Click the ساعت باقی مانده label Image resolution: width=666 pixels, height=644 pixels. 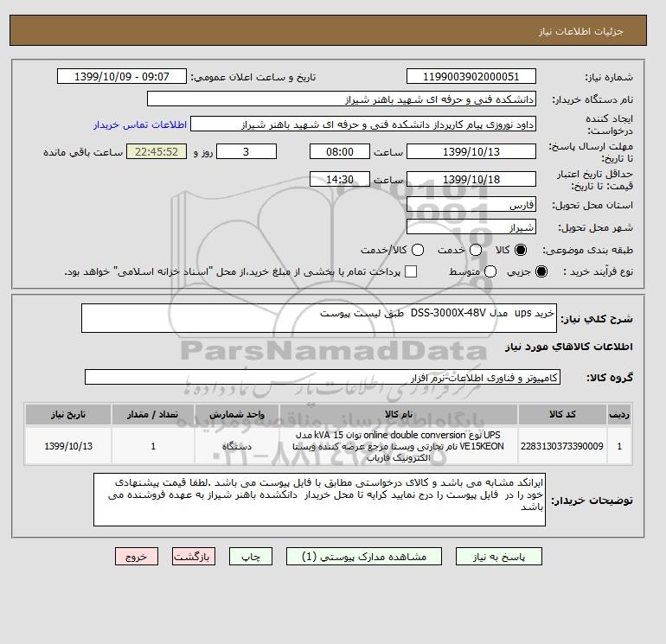[83, 152]
